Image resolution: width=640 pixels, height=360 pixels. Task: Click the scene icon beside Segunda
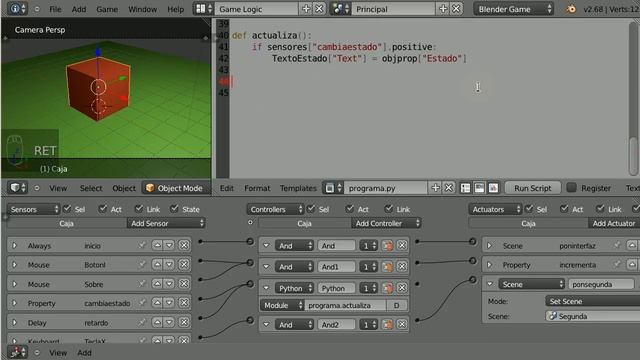point(553,316)
